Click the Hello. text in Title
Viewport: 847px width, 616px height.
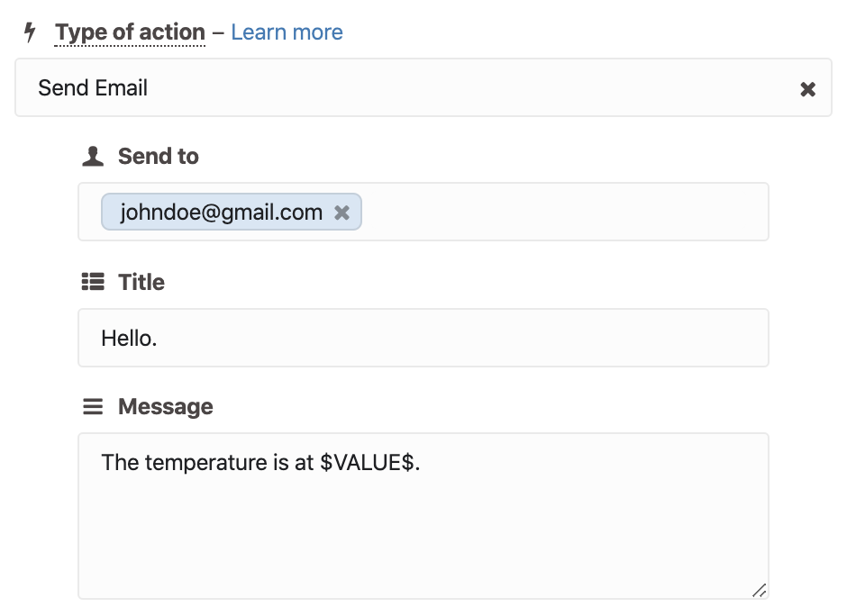pyautogui.click(x=129, y=339)
